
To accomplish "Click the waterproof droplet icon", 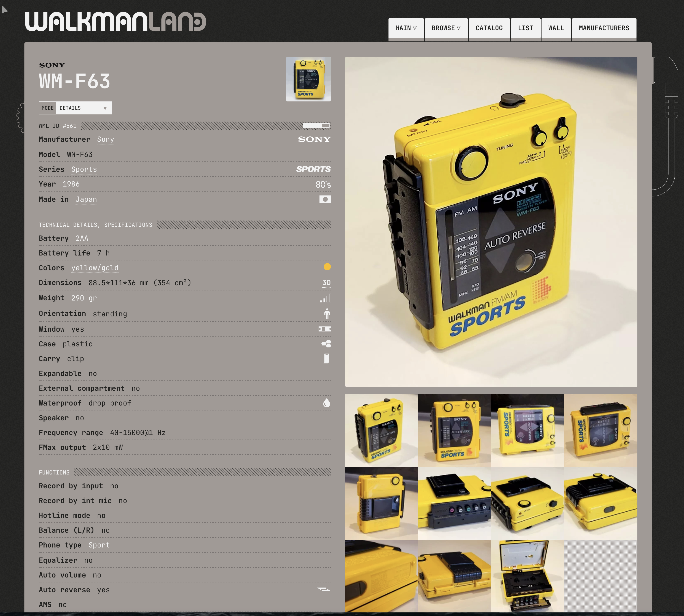I will coord(326,403).
